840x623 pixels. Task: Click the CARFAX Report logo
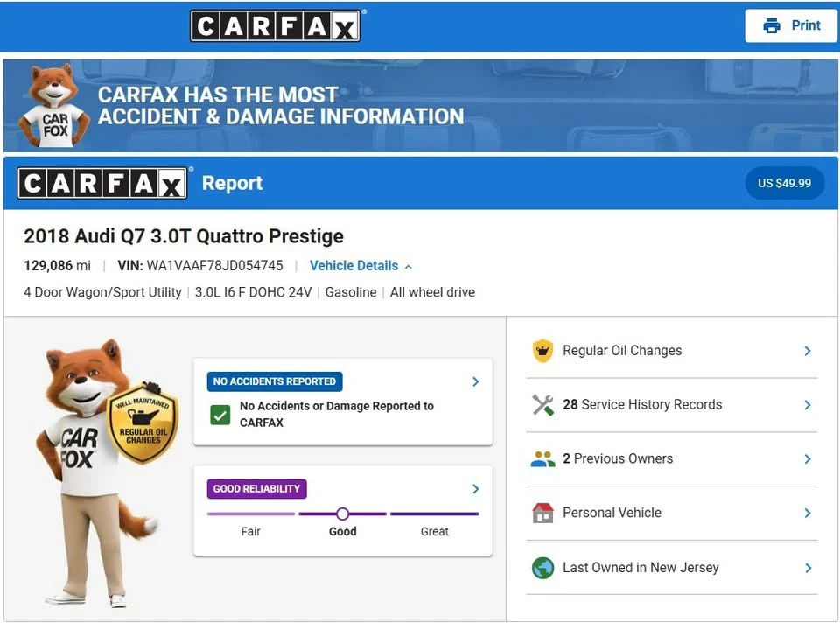coord(101,183)
